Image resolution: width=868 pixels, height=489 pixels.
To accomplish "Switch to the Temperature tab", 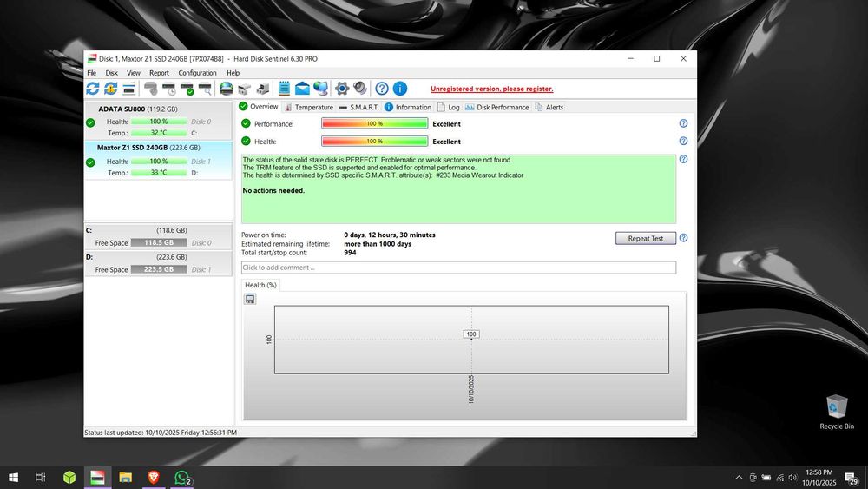I will point(309,107).
